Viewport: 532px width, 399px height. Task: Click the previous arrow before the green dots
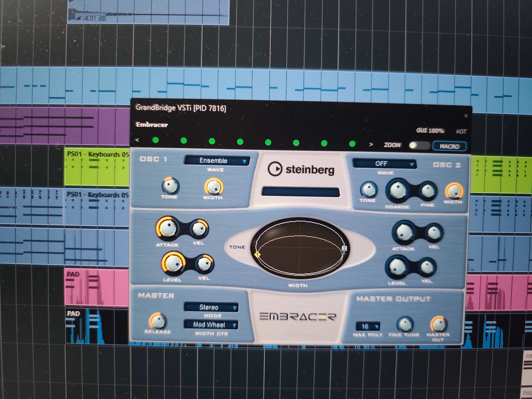[137, 140]
